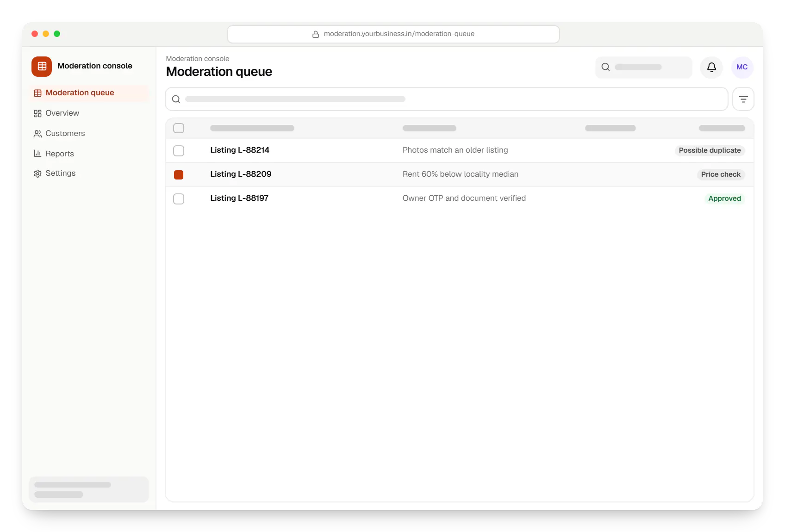Open the Overview page
Viewport: 785px width, 532px height.
(x=89, y=113)
